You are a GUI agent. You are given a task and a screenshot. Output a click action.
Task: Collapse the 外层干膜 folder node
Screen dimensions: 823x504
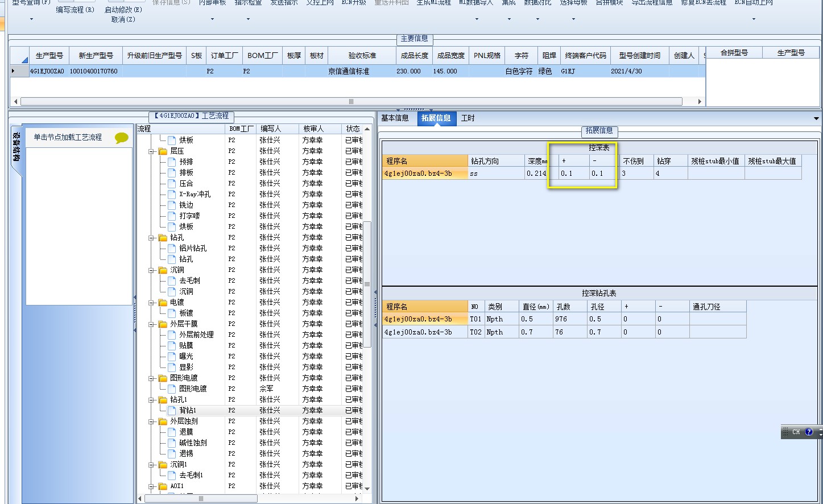tap(152, 324)
